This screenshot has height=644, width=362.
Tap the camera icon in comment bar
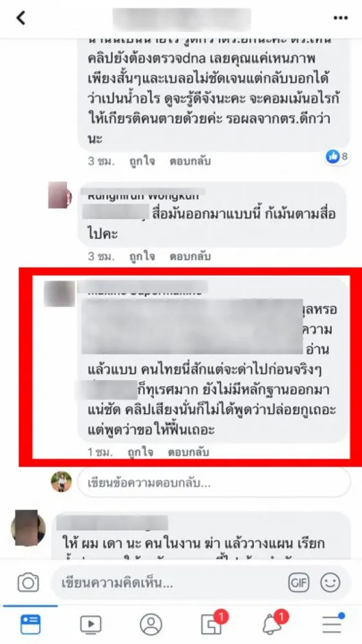click(x=28, y=583)
